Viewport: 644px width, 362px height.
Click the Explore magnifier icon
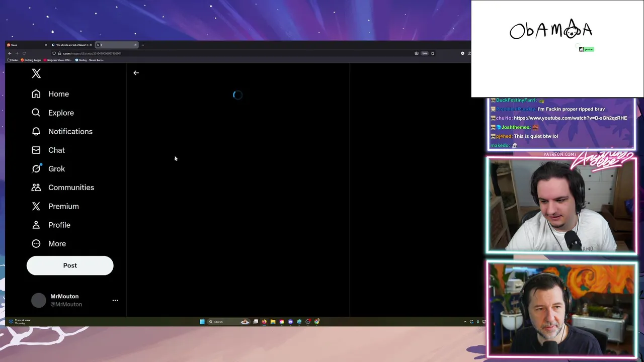[x=36, y=113]
